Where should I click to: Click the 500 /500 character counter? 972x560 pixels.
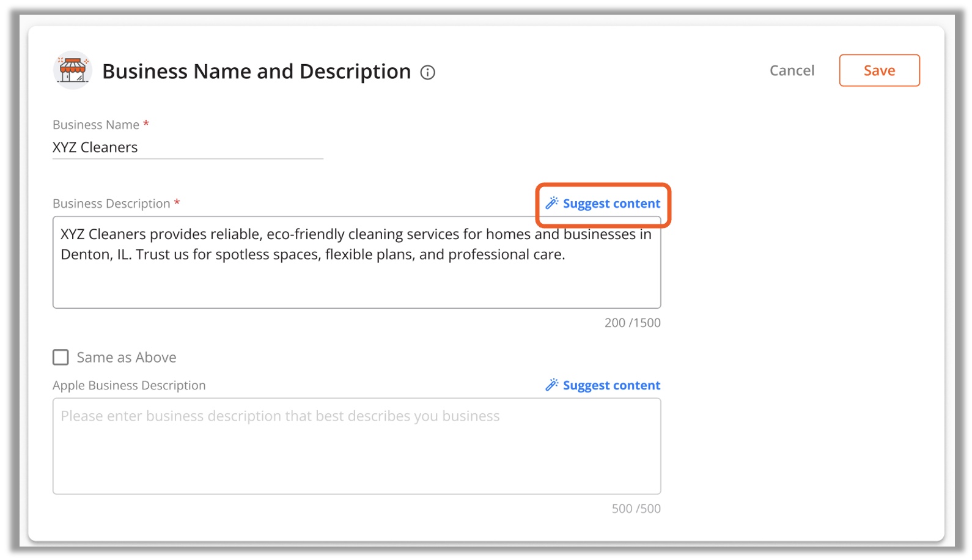636,509
